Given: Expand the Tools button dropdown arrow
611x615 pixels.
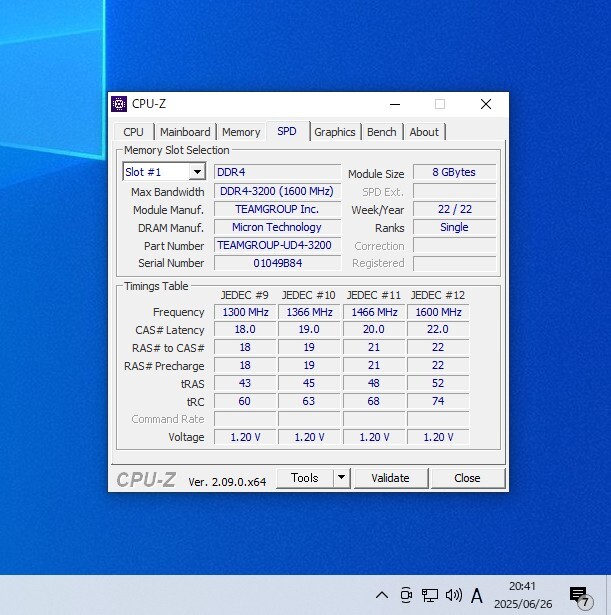Looking at the screenshot, I should click(342, 478).
